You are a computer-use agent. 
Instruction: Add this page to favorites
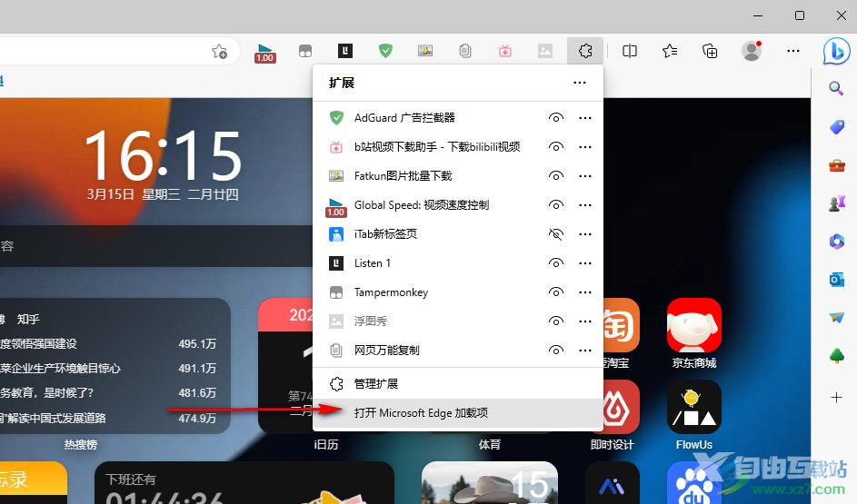tap(219, 52)
